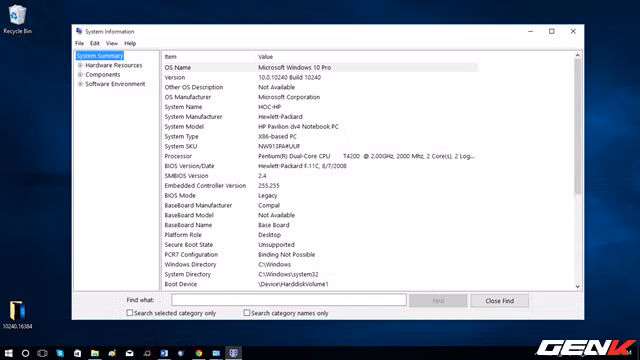Enable Search category names only checkbox
This screenshot has height=360, width=640.
click(x=247, y=313)
